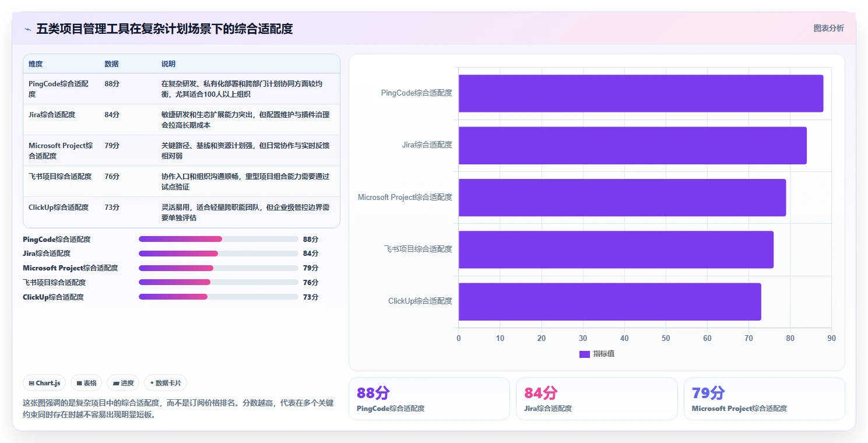Click the 飞书项目 description about 协作入口

pos(245,181)
